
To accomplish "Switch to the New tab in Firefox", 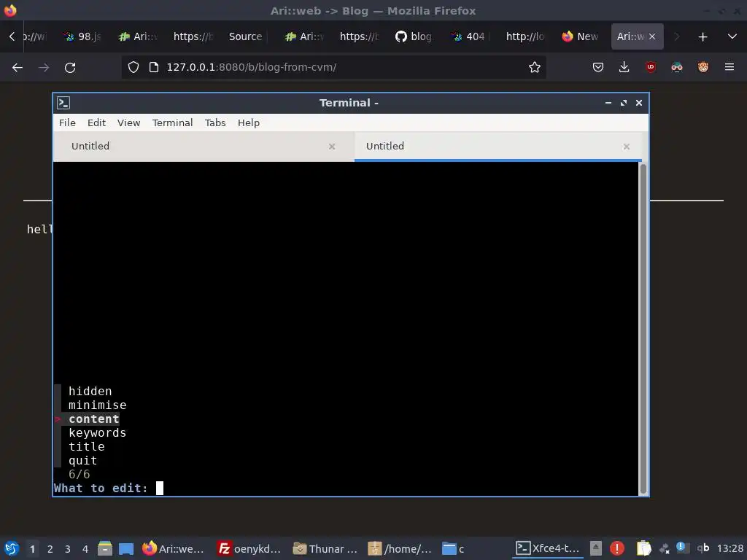I will point(580,36).
